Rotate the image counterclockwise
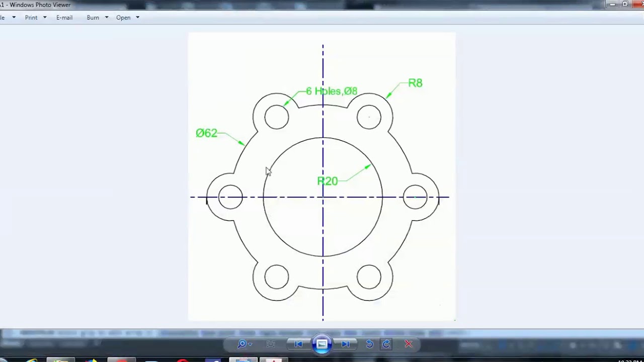The width and height of the screenshot is (644, 362). [369, 344]
